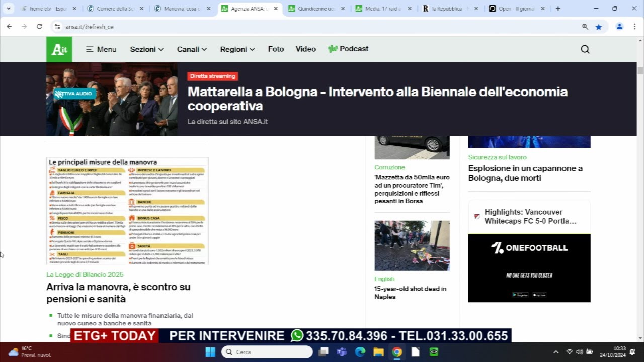Open the tab search dropdown arrow
644x362 pixels.
[x=9, y=9]
